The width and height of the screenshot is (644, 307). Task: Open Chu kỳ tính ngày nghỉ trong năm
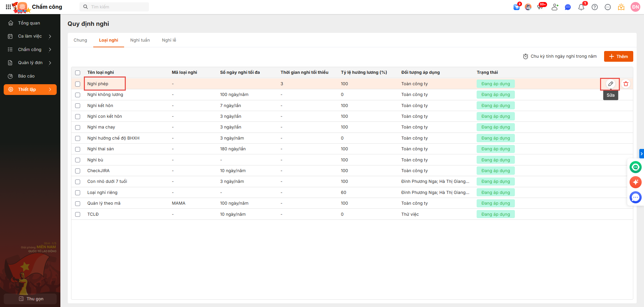[x=559, y=56]
